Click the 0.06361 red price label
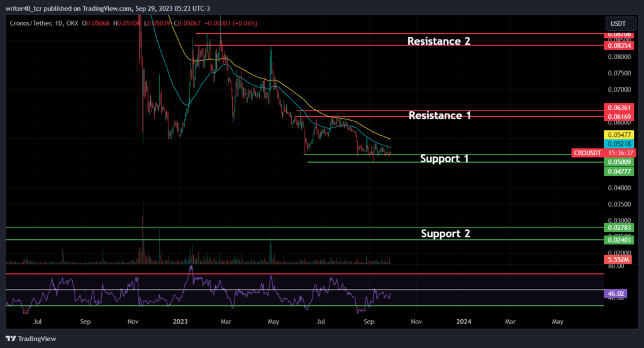The height and width of the screenshot is (348, 644). (x=619, y=107)
